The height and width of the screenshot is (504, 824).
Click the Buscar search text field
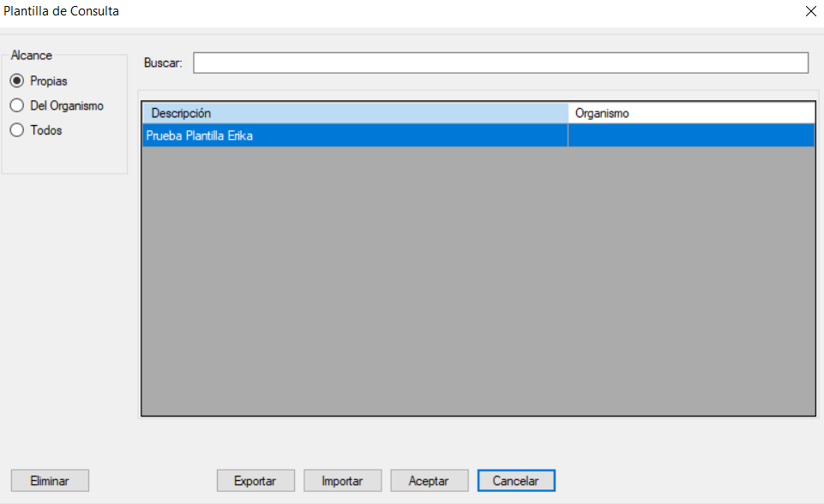(x=500, y=63)
